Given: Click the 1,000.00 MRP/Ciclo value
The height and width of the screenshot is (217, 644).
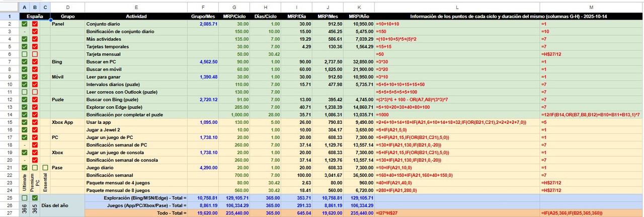Looking at the screenshot, I should [x=234, y=114].
